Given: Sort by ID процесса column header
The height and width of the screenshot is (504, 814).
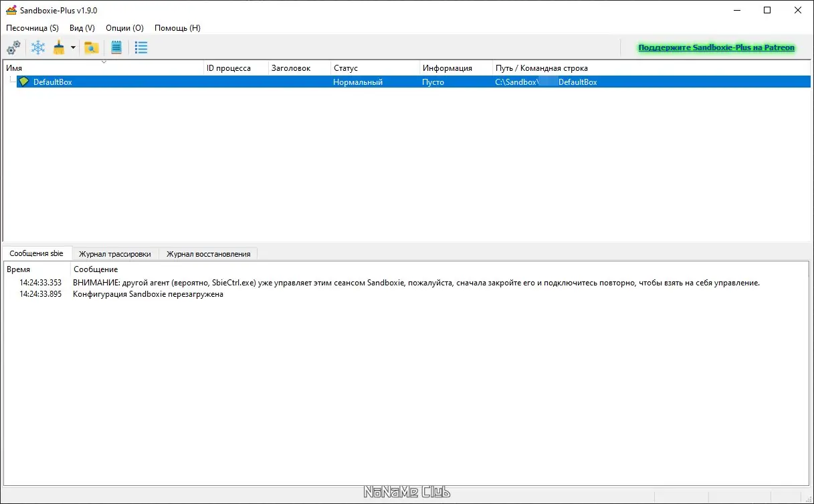Looking at the screenshot, I should (236, 68).
